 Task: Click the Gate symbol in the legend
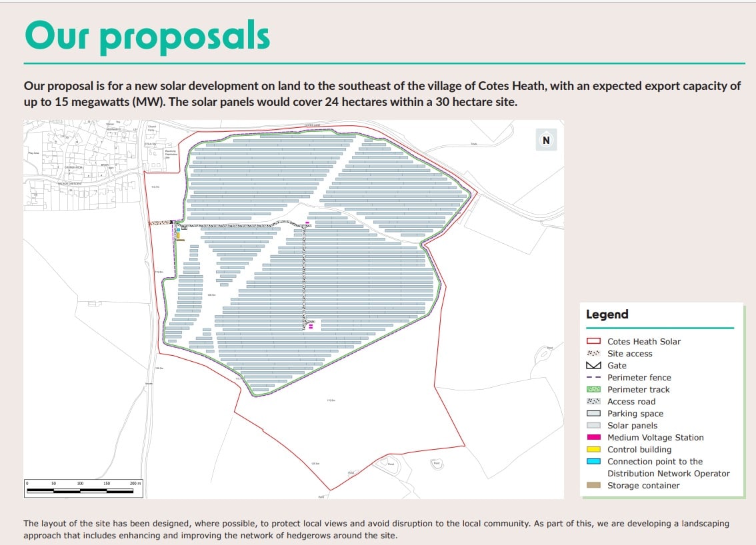(593, 365)
